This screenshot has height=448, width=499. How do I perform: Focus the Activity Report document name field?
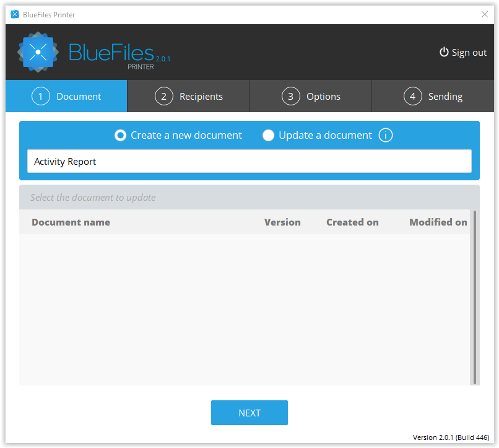(249, 162)
